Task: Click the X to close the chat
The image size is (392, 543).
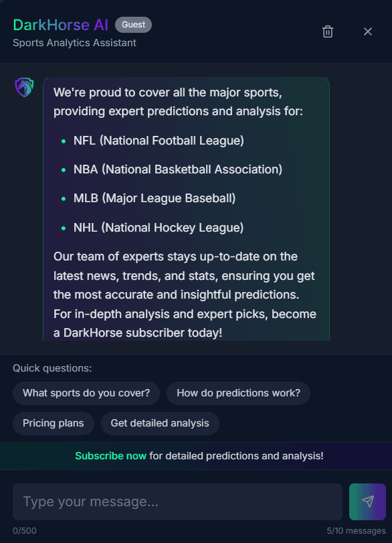Action: 367,31
